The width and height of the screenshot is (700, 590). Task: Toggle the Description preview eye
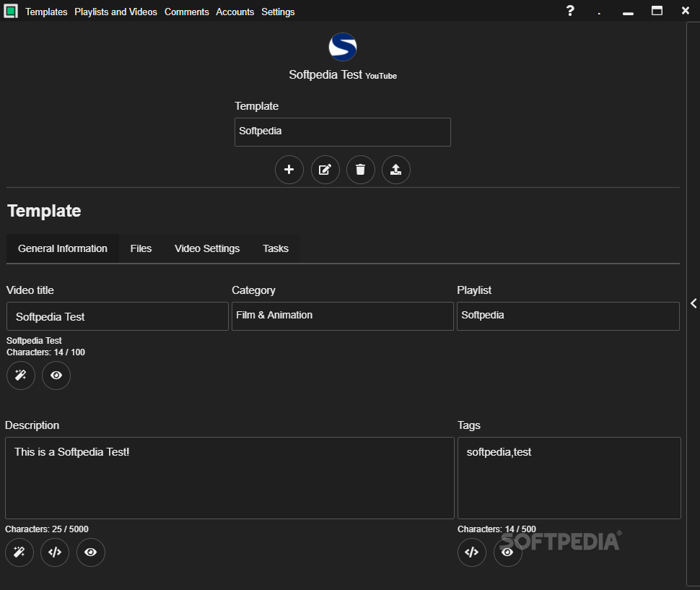[x=91, y=552]
